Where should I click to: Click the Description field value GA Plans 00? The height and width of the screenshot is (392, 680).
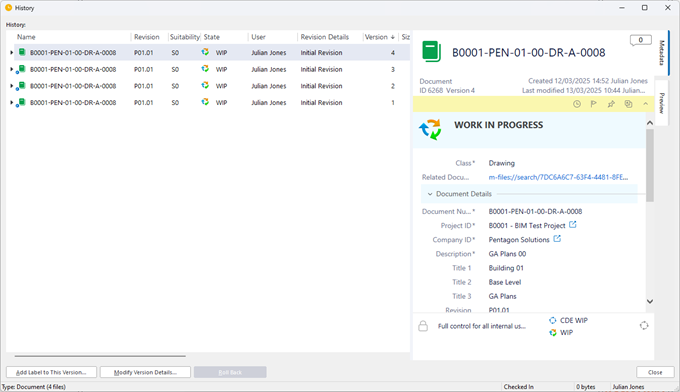point(507,254)
